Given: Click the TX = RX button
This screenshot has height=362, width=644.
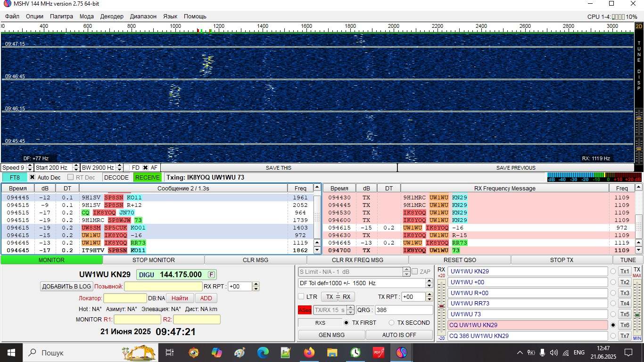Looking at the screenshot, I should 338,296.
